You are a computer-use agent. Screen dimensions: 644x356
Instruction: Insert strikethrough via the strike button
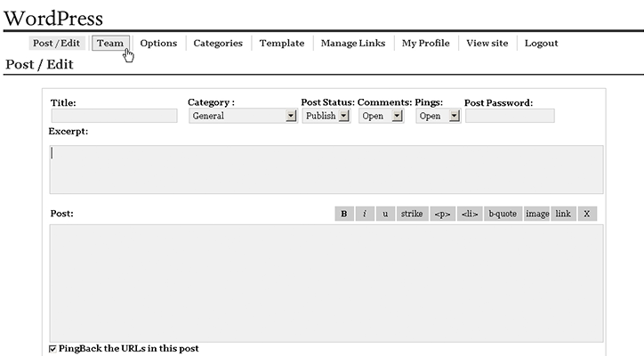tap(412, 214)
